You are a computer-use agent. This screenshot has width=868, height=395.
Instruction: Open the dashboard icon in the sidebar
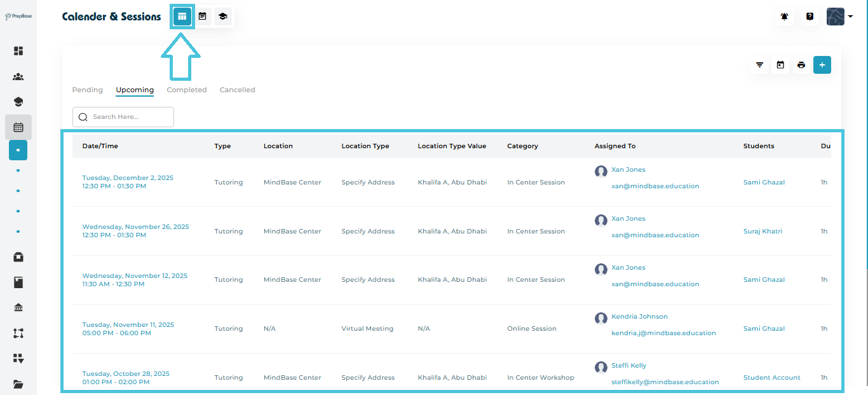click(18, 51)
